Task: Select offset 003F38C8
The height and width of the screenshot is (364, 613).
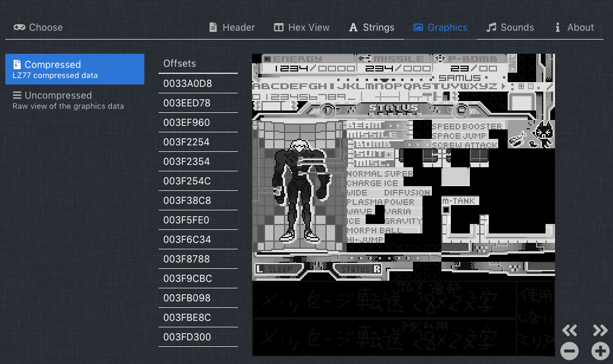Action: point(198,201)
